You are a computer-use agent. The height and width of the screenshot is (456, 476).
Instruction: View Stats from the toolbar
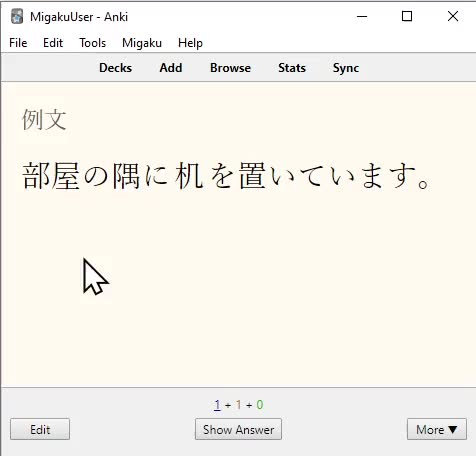click(x=292, y=68)
